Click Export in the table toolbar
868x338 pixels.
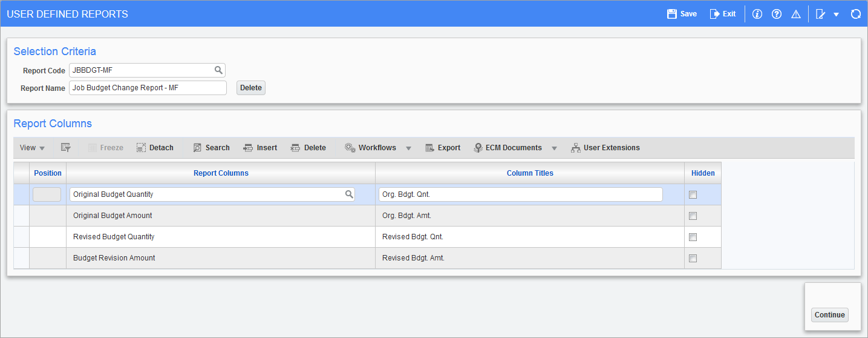443,148
